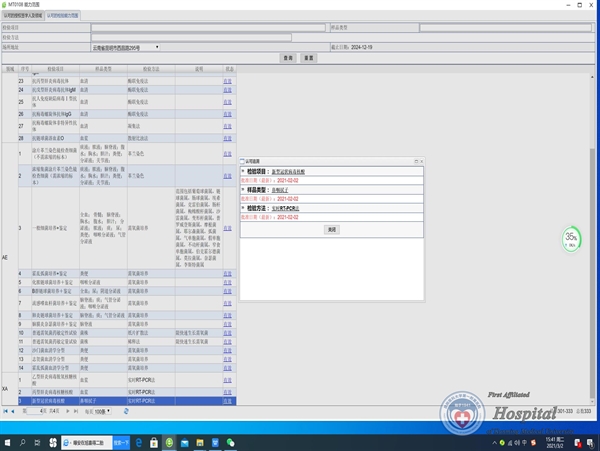
Task: Go to the previous results page
Action: tap(13, 411)
